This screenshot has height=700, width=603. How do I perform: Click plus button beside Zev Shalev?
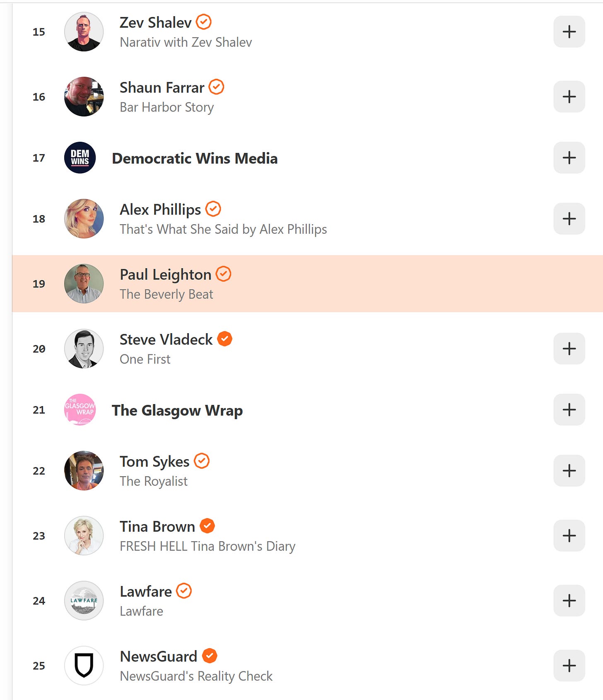coord(569,31)
